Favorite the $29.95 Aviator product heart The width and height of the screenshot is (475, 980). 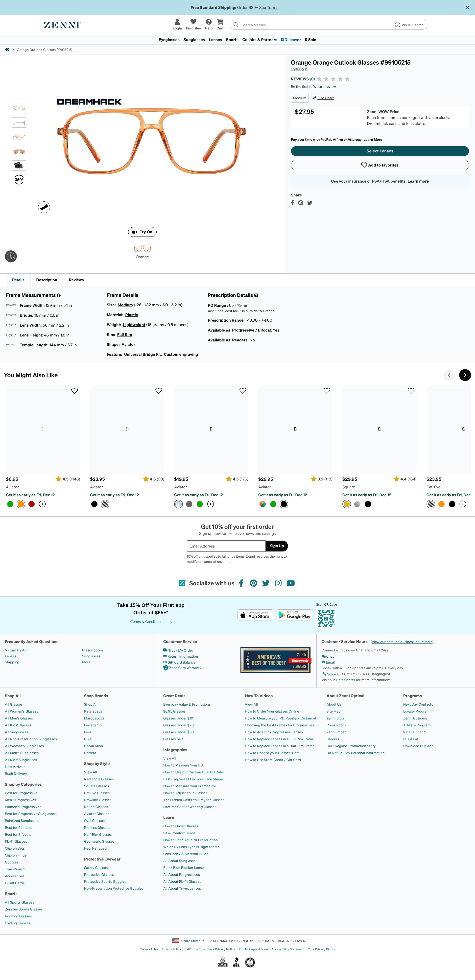(327, 391)
